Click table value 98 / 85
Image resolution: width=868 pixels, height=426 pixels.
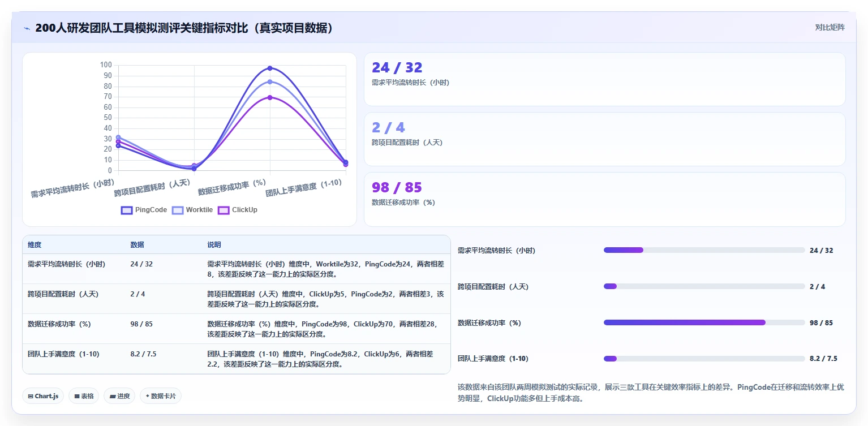(x=141, y=324)
